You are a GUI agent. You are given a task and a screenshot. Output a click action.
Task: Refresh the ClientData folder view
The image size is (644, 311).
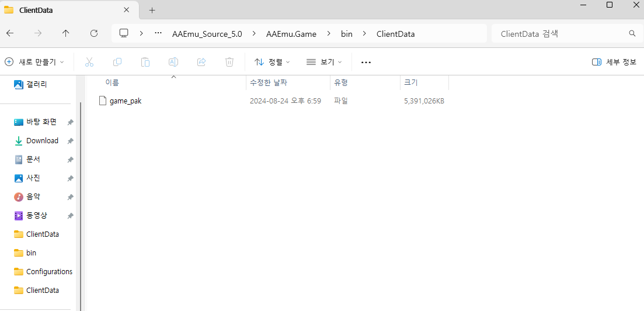93,34
